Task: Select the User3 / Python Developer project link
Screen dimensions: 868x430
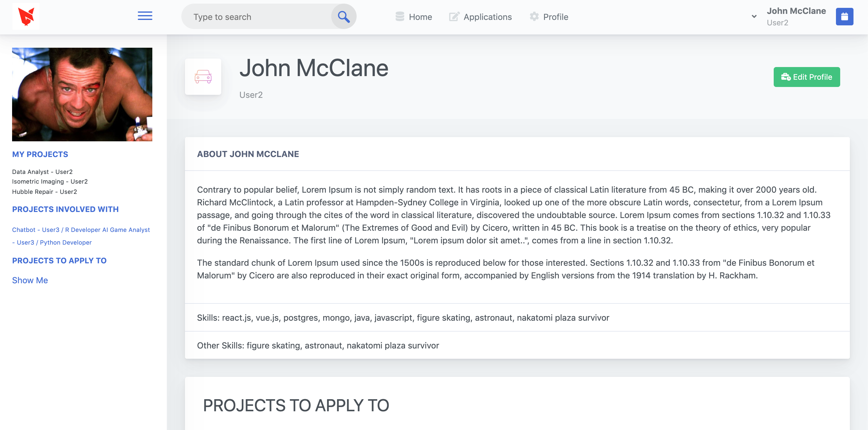Action: point(52,242)
